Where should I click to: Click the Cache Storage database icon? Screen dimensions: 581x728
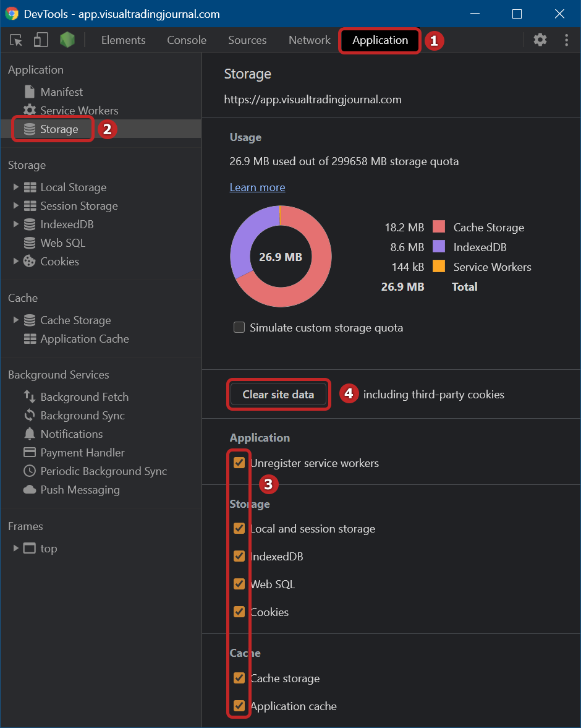click(30, 320)
